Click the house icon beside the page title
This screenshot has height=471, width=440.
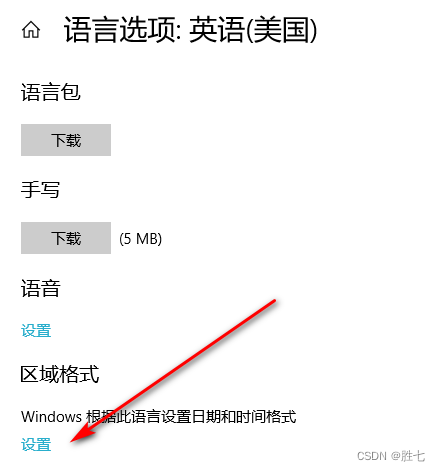pyautogui.click(x=31, y=30)
